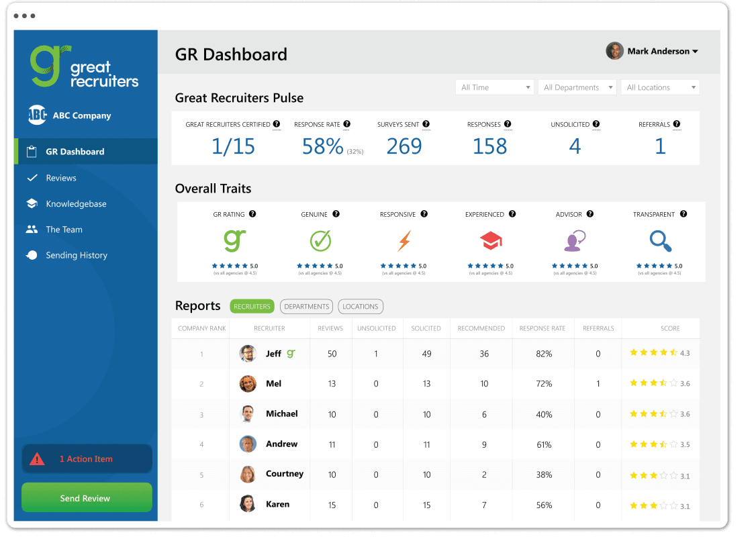Open help icon next to Surveys Sent
756x541 pixels.
[426, 124]
